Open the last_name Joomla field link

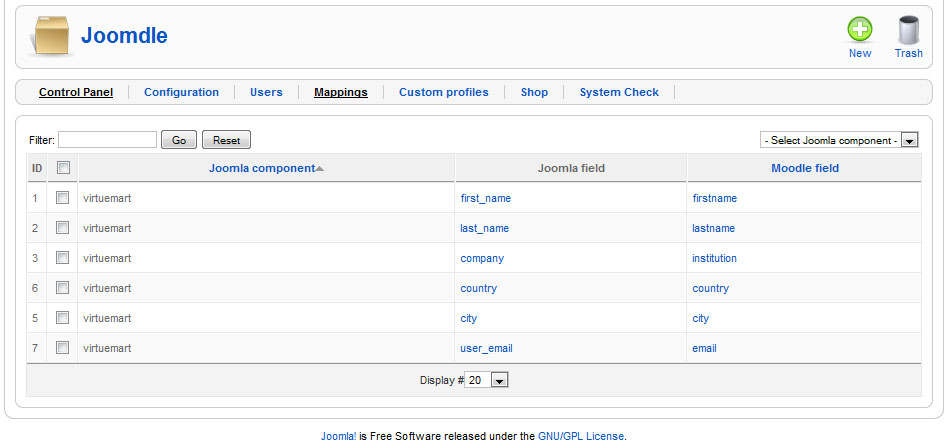coord(484,228)
